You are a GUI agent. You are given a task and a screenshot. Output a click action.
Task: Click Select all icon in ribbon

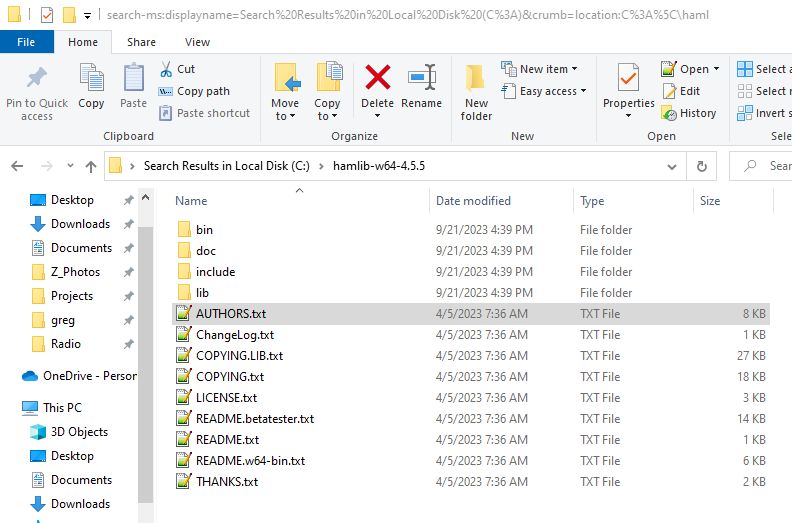click(x=745, y=69)
